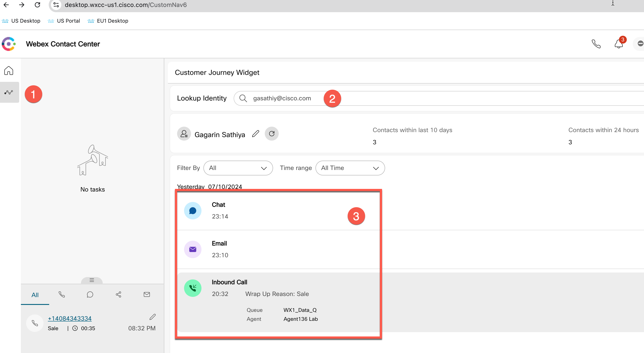Edit the +14084343334 interaction with the pencil icon

(153, 317)
